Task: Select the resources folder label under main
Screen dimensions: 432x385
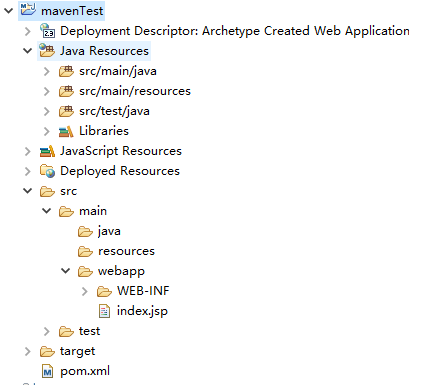Action: pyautogui.click(x=126, y=251)
